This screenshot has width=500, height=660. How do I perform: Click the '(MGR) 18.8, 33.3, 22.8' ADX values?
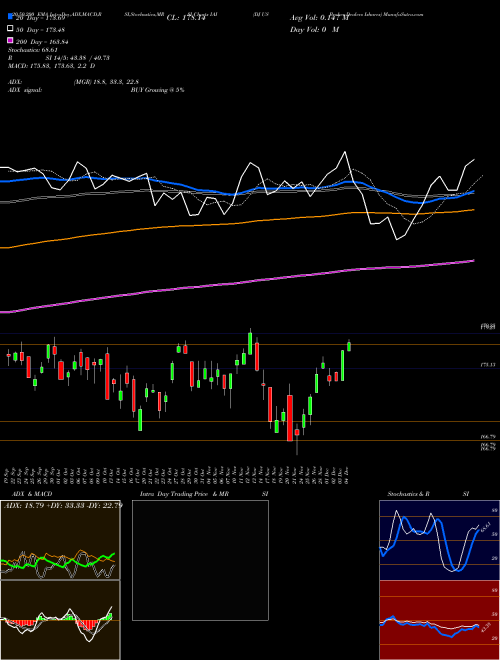tap(106, 82)
